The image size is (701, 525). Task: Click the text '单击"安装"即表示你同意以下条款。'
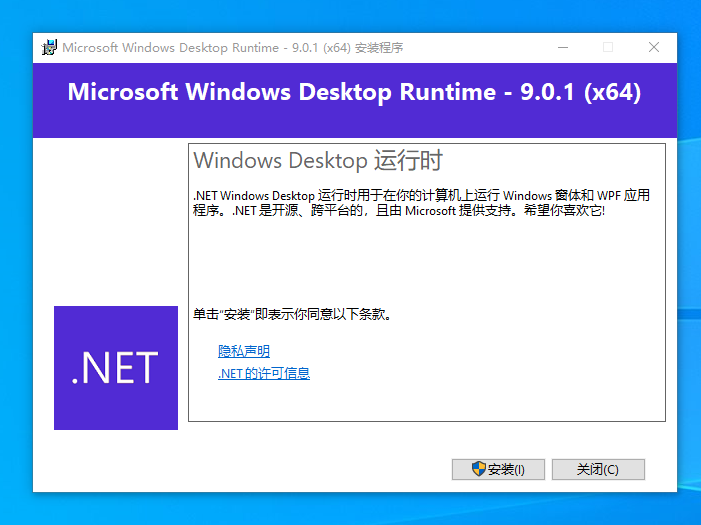click(x=292, y=314)
